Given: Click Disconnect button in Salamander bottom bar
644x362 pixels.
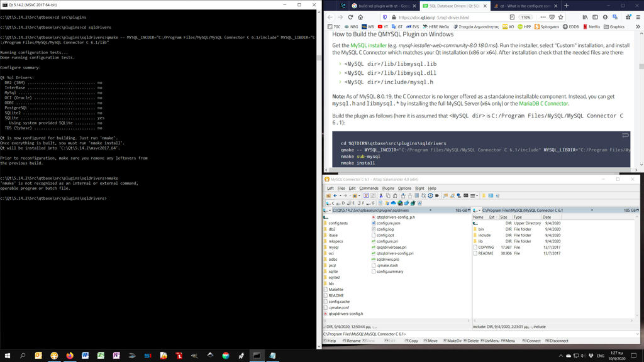Looking at the screenshot, I should click(x=557, y=341).
